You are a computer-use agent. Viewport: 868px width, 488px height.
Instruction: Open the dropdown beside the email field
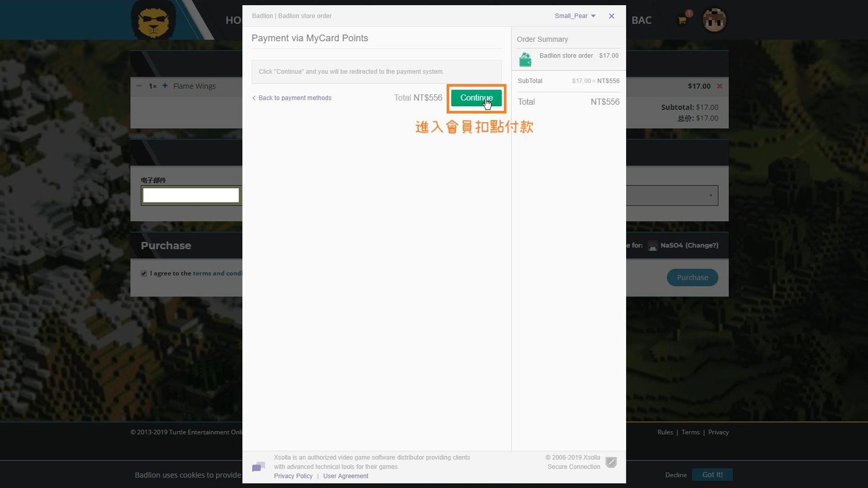pyautogui.click(x=672, y=196)
